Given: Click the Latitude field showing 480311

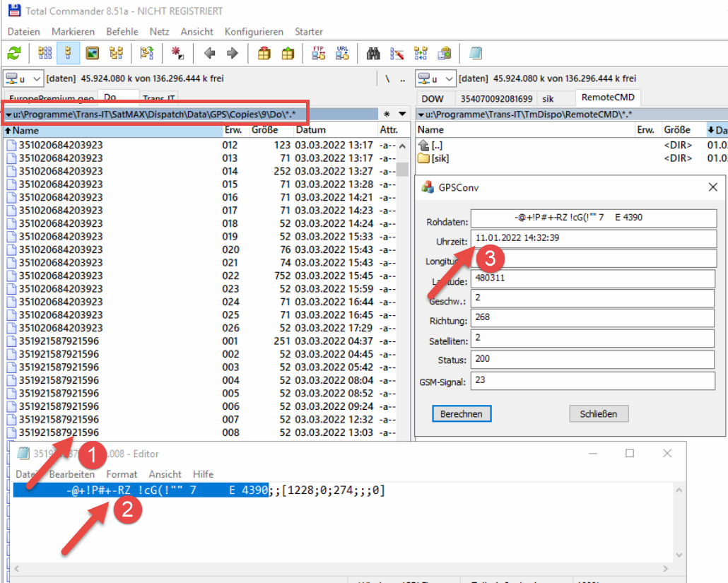Looking at the screenshot, I should (593, 278).
